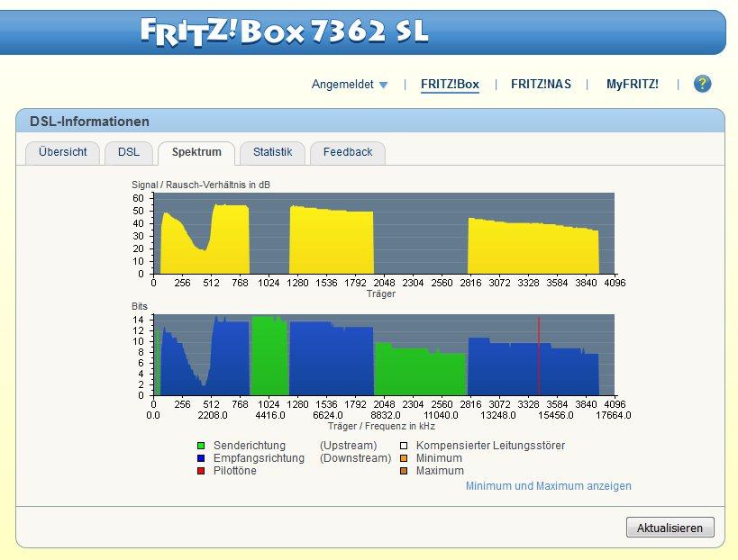Screen dimensions: 738x560
Task: Click the FRITZ!Box 7362 SL logo
Action: tap(284, 32)
